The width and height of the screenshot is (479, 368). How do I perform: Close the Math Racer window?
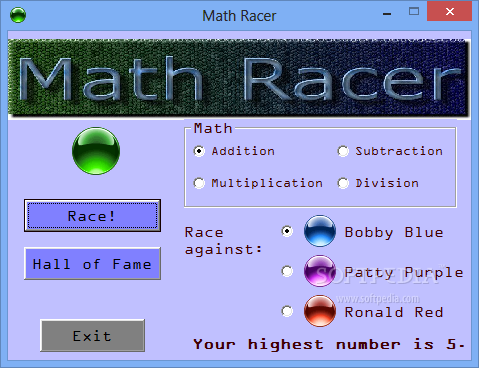(450, 12)
